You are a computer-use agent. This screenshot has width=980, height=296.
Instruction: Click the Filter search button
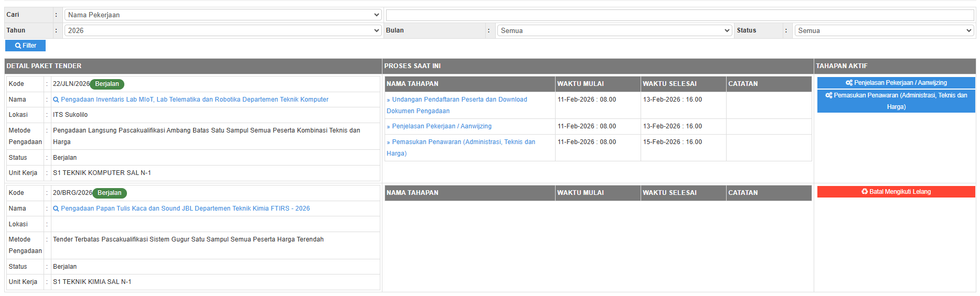coord(25,46)
